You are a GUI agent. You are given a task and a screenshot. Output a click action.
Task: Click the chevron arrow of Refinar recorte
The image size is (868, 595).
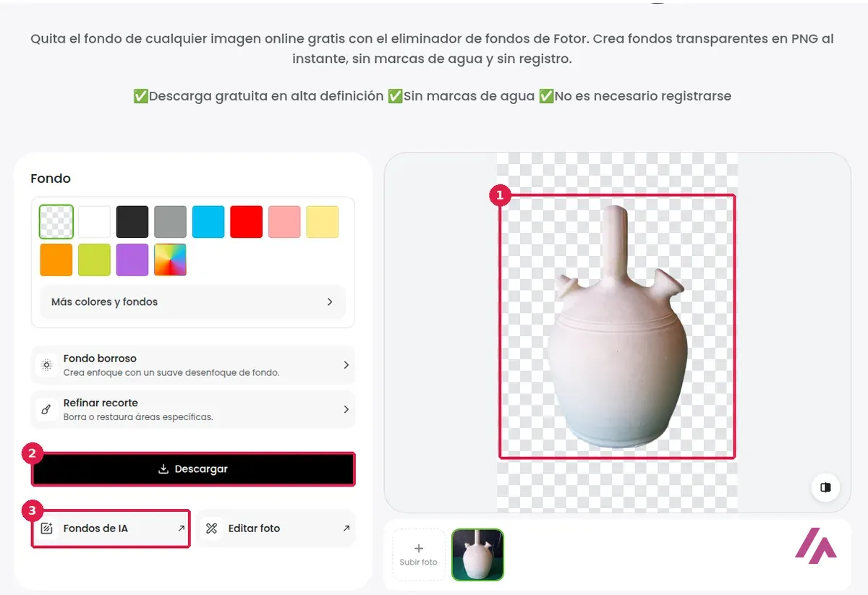[x=346, y=409]
